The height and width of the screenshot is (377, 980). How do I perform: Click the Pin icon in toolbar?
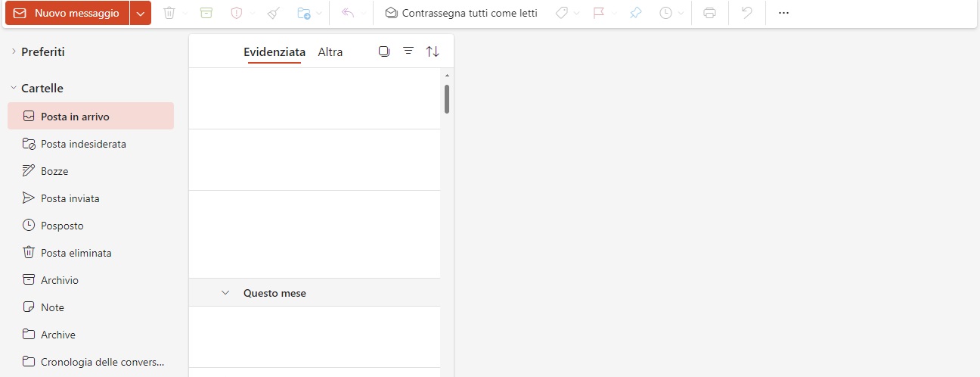(x=636, y=13)
